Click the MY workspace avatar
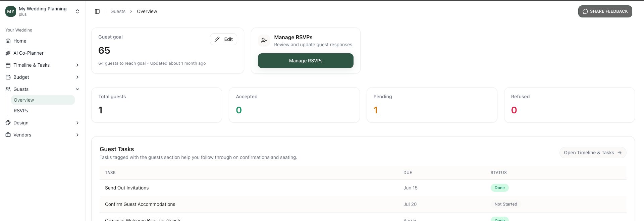644x221 pixels. [11, 11]
